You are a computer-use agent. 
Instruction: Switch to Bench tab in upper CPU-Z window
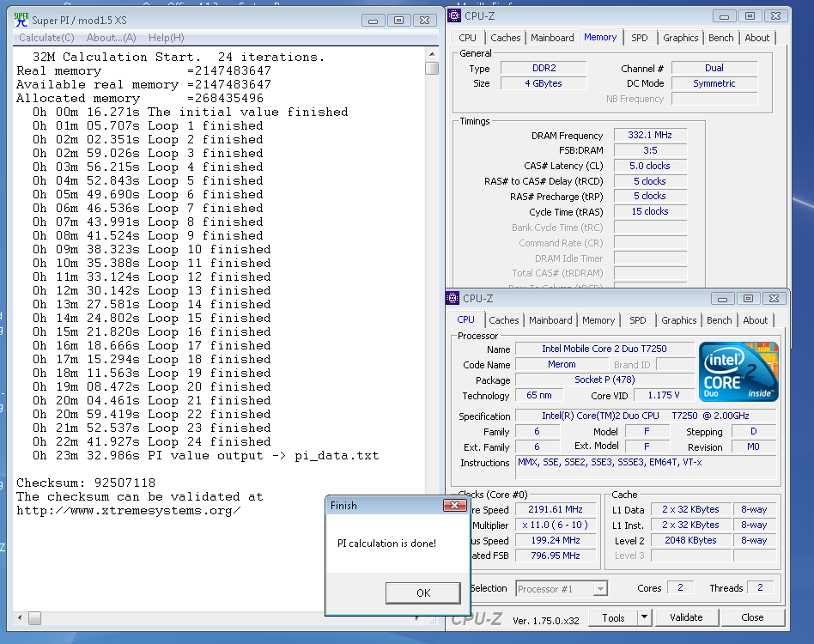721,38
